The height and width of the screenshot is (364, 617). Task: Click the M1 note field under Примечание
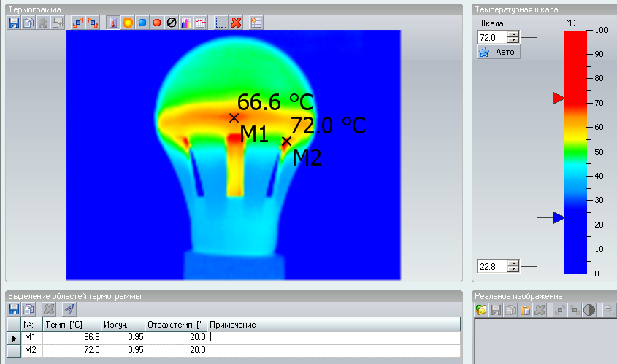pyautogui.click(x=334, y=338)
